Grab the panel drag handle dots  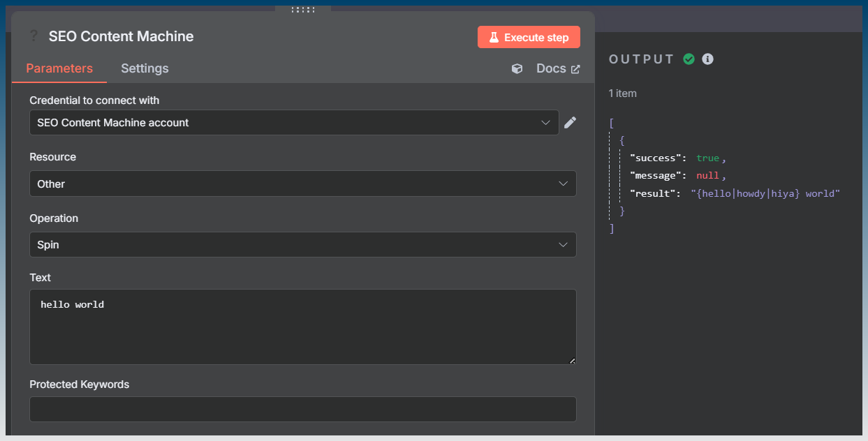pos(302,9)
